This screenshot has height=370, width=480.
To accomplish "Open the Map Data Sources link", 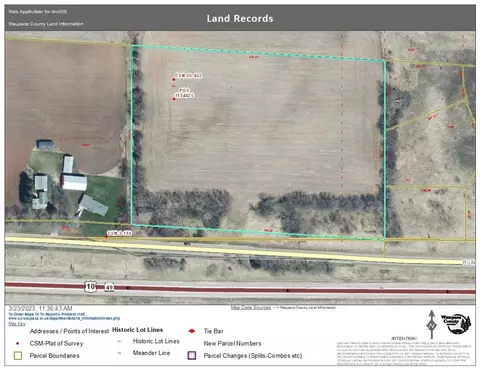I will [x=250, y=307].
